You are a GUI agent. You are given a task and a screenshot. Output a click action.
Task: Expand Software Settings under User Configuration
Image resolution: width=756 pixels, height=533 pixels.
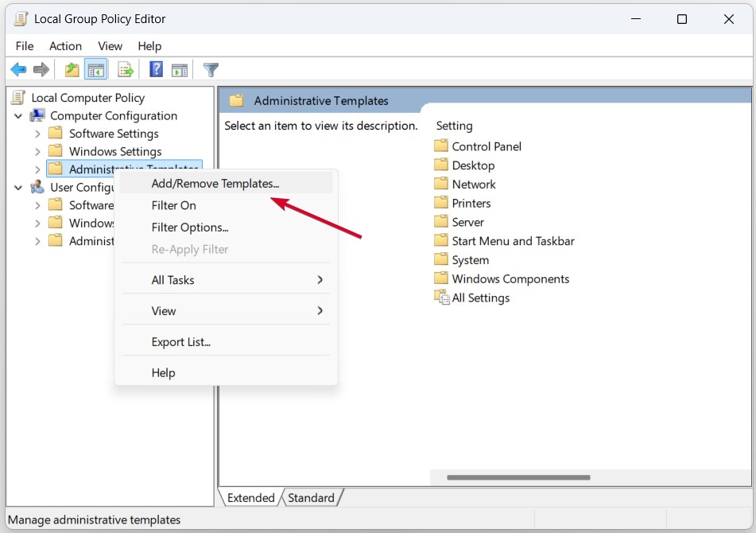37,205
